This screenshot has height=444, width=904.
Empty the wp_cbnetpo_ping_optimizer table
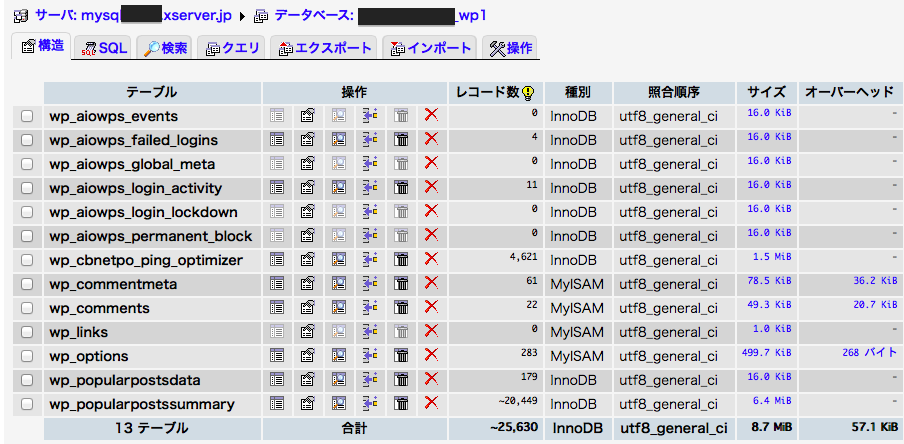pos(401,260)
